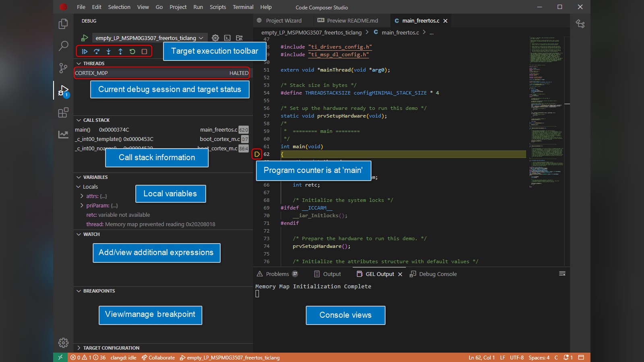The width and height of the screenshot is (644, 362).
Task: Open the Manage gear in activity bar
Action: 63,343
